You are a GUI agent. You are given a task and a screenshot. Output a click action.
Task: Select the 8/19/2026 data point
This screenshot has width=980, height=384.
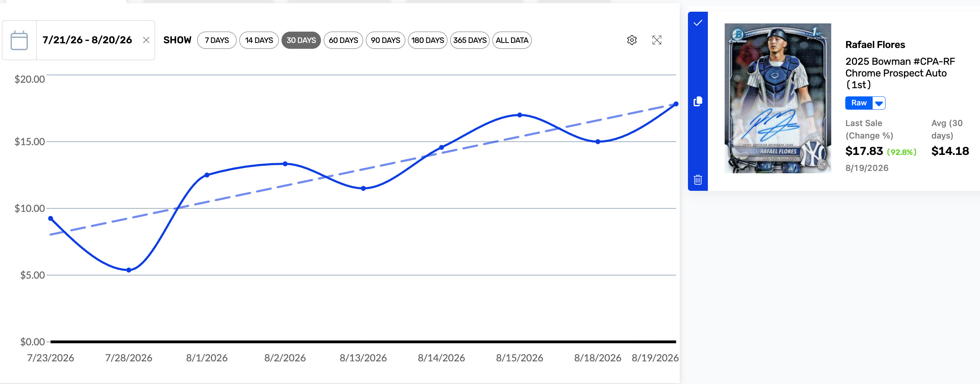pos(676,104)
